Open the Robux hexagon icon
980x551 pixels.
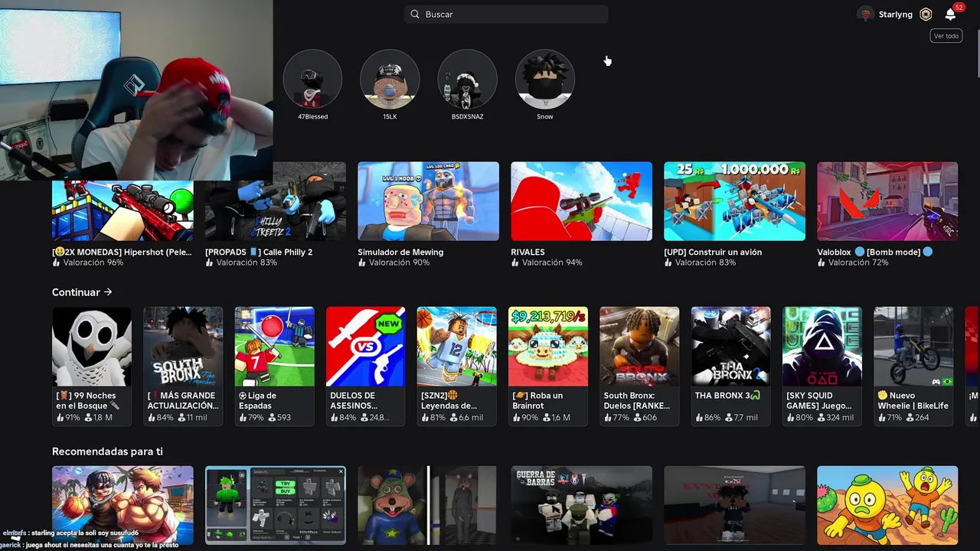point(926,15)
